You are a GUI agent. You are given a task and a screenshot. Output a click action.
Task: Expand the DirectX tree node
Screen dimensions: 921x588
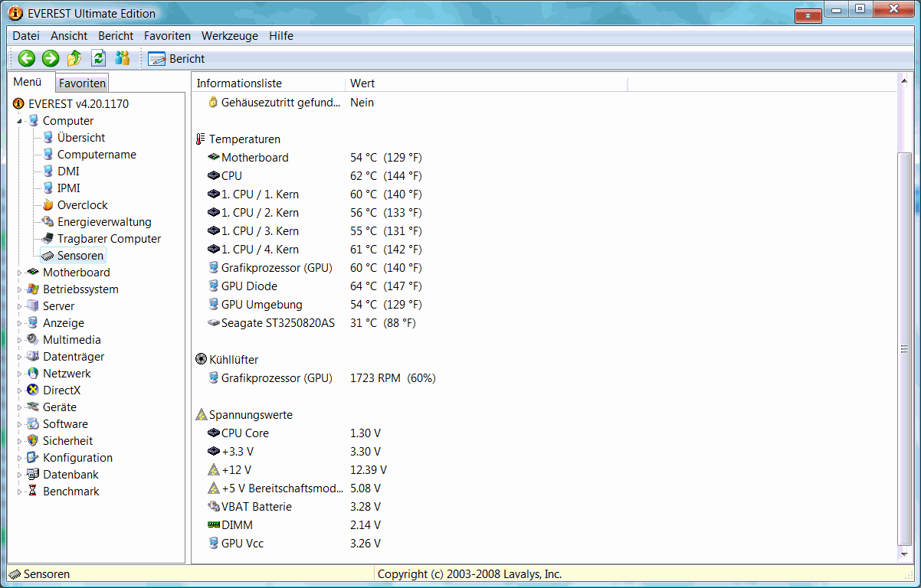click(x=20, y=390)
